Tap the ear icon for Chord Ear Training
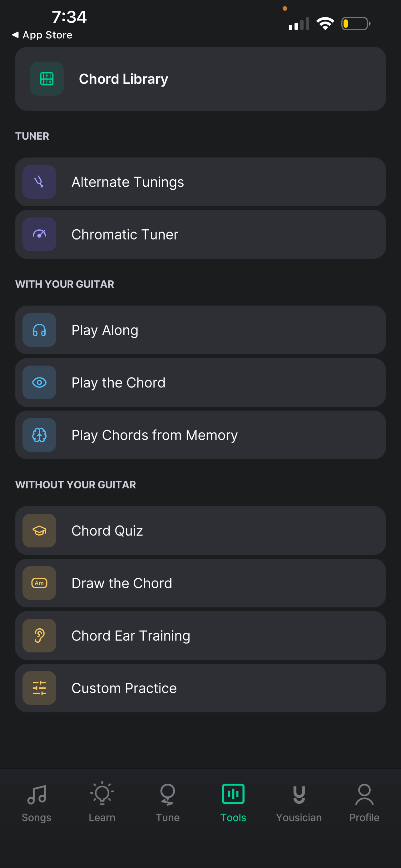Viewport: 401px width, 868px height. (39, 636)
